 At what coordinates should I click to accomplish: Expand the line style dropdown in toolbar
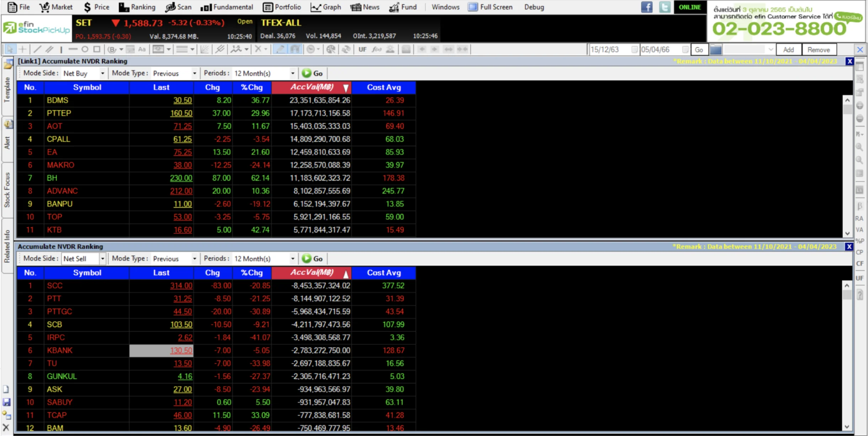[x=192, y=50]
